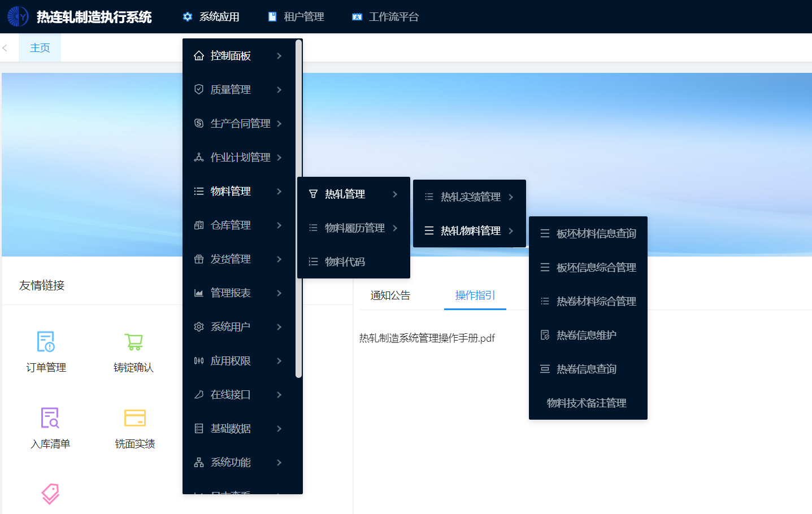Expand the 物料履历管理 submenu arrow
The image size is (812, 514).
click(x=395, y=228)
